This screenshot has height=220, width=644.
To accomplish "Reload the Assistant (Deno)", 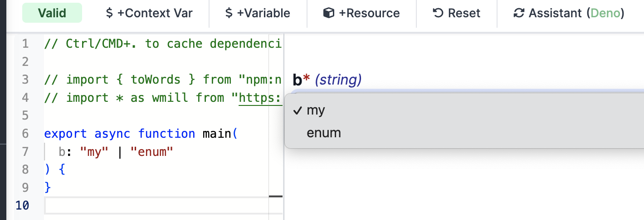I will [569, 13].
